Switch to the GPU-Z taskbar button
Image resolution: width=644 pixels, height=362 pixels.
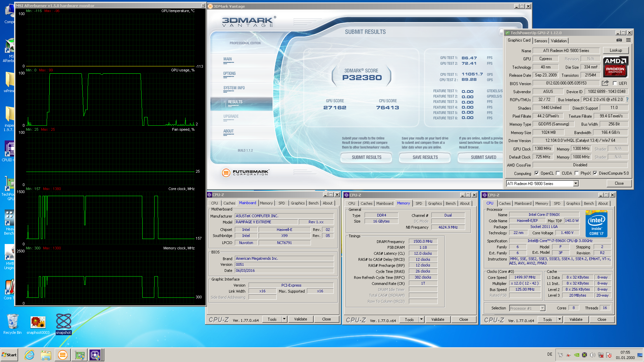79,355
